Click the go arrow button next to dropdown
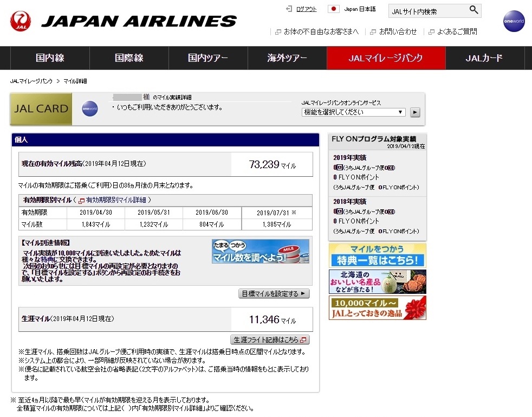Viewport: 532px width, 417px height. [x=415, y=112]
